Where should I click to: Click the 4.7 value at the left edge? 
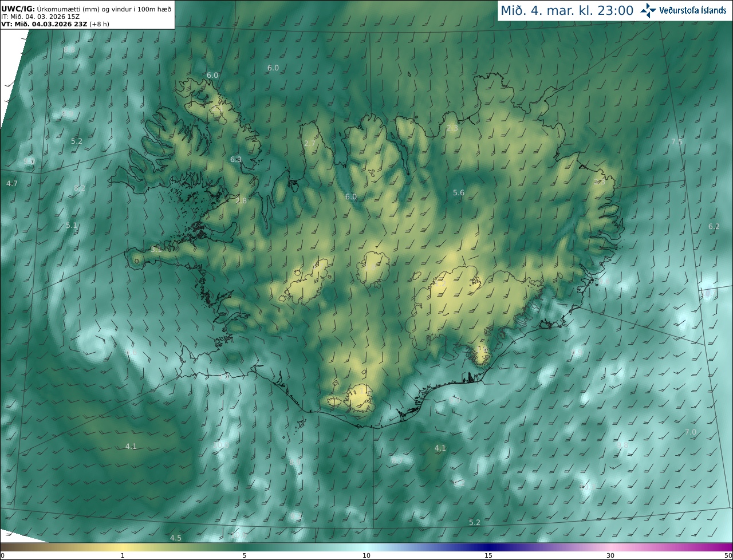point(12,183)
